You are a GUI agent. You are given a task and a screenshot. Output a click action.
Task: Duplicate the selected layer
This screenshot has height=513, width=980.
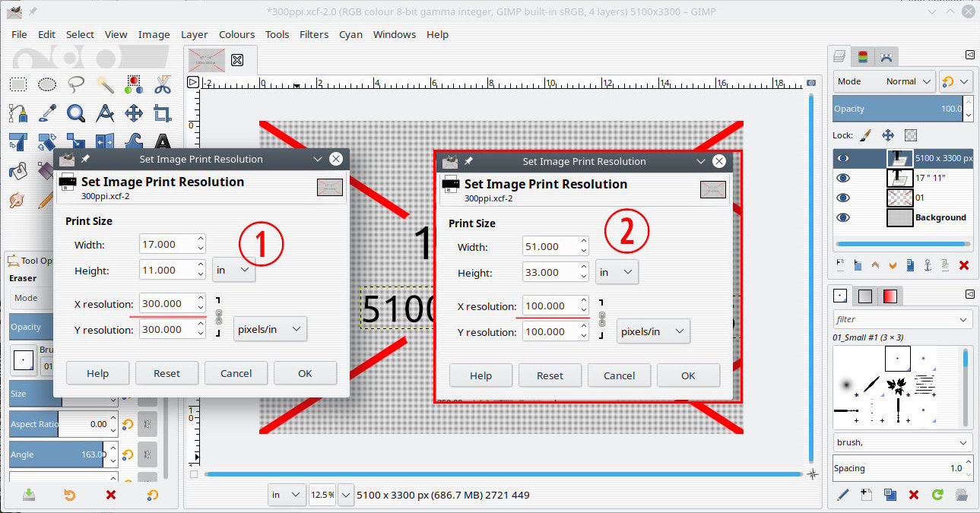(x=910, y=265)
